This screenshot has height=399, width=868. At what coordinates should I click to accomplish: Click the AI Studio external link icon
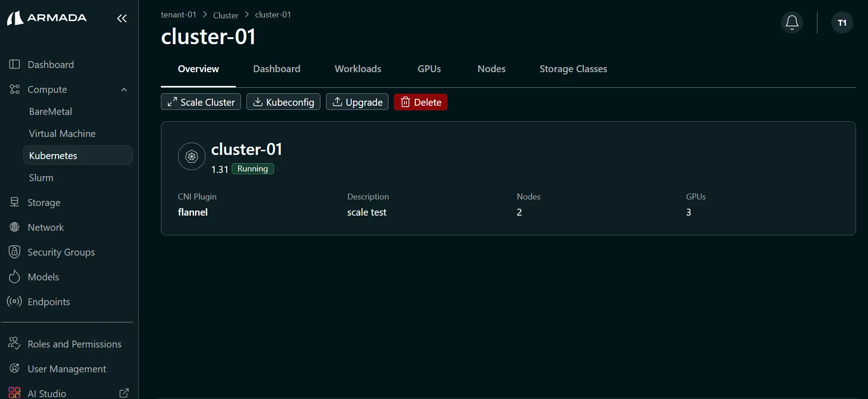124,393
